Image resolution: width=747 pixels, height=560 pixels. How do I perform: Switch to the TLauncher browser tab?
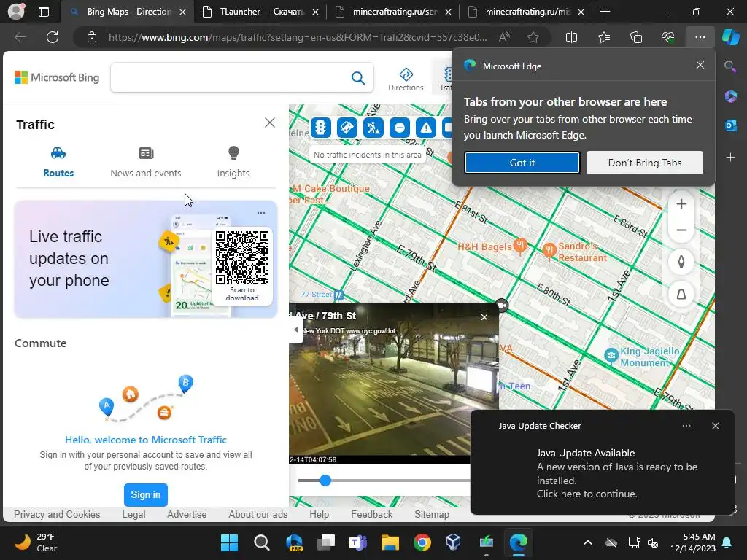click(260, 12)
